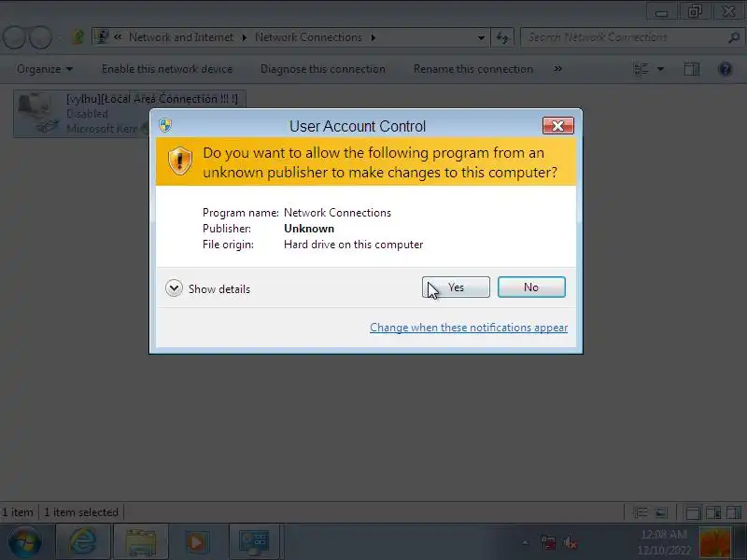Image resolution: width=747 pixels, height=560 pixels.
Task: Open Change when these notifications appear link
Action: point(469,328)
